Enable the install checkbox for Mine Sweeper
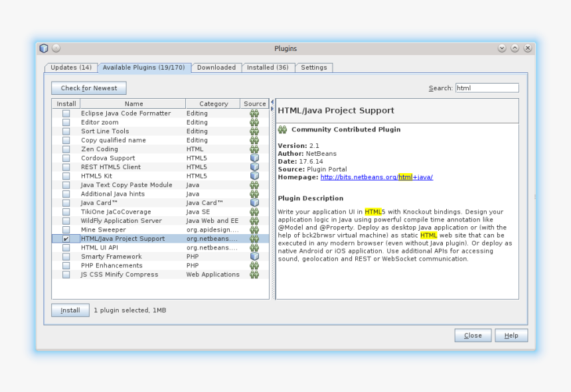 pyautogui.click(x=66, y=230)
